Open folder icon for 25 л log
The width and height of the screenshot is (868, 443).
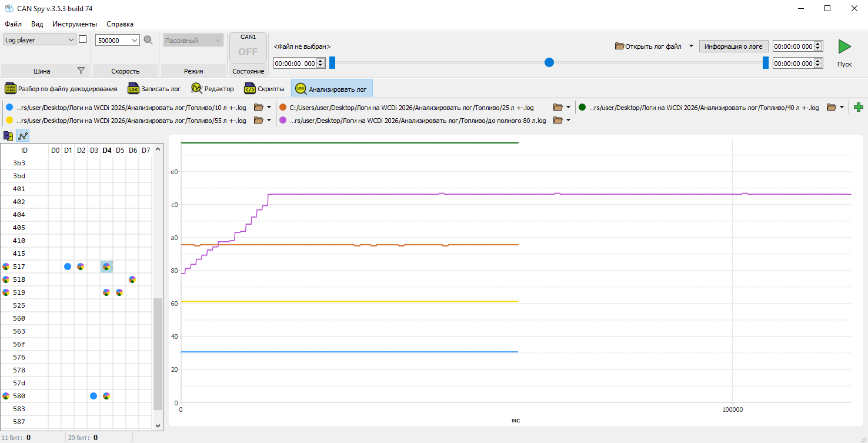(x=558, y=107)
